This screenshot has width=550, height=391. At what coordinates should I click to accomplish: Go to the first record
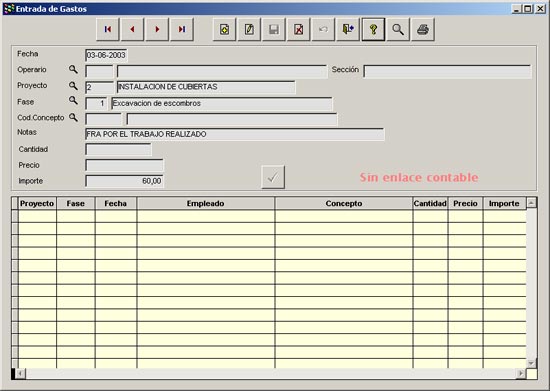point(108,29)
